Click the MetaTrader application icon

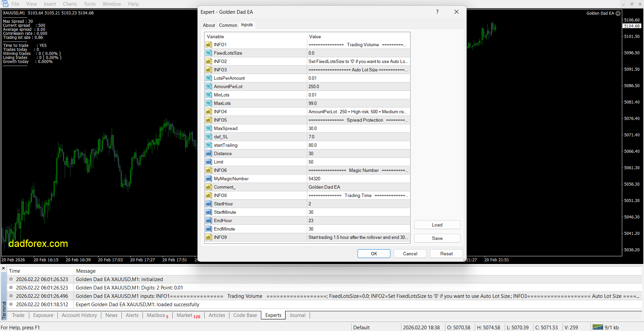tap(5, 4)
